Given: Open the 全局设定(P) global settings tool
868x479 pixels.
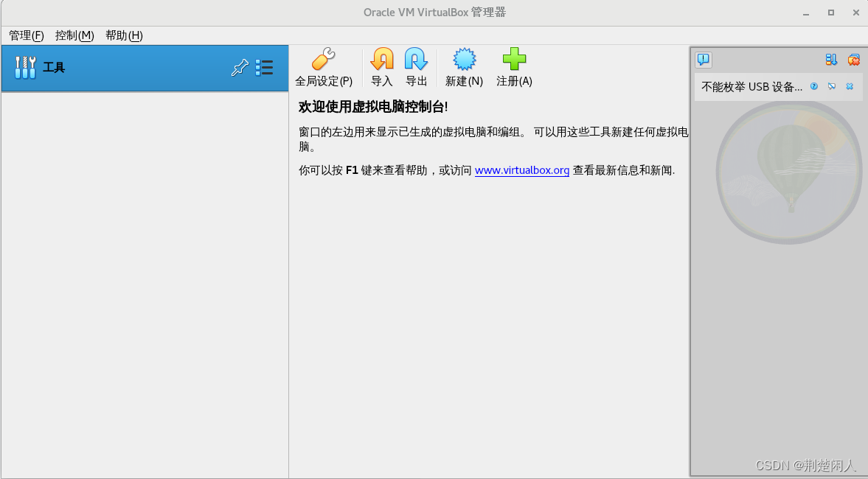Looking at the screenshot, I should pos(324,68).
